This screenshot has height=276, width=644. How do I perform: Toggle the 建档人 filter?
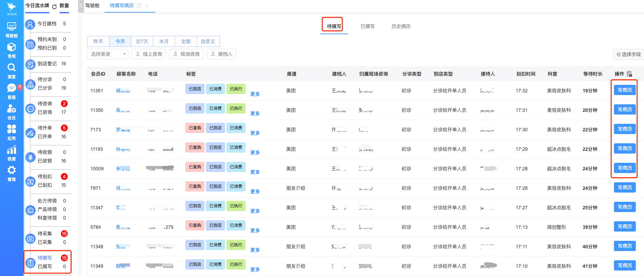pyautogui.click(x=222, y=54)
